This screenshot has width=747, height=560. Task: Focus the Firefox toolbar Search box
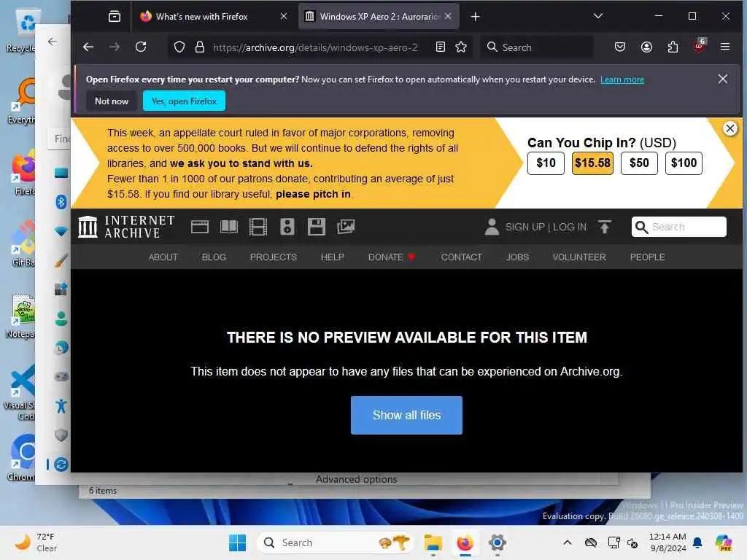538,47
